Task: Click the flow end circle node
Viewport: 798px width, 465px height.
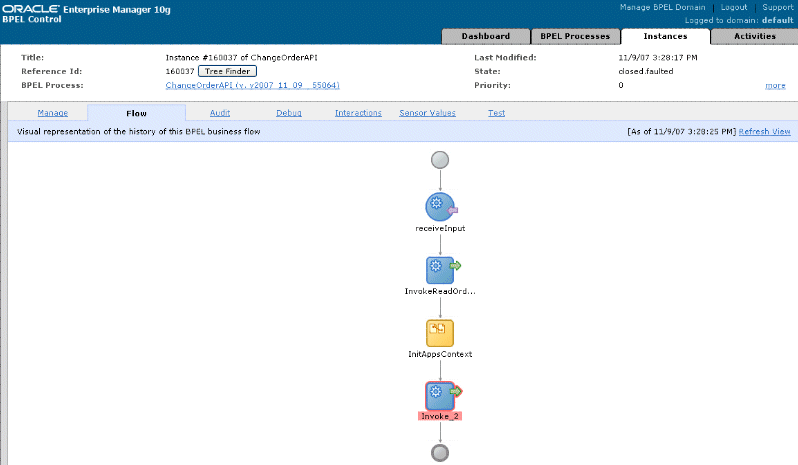Action: [x=440, y=453]
